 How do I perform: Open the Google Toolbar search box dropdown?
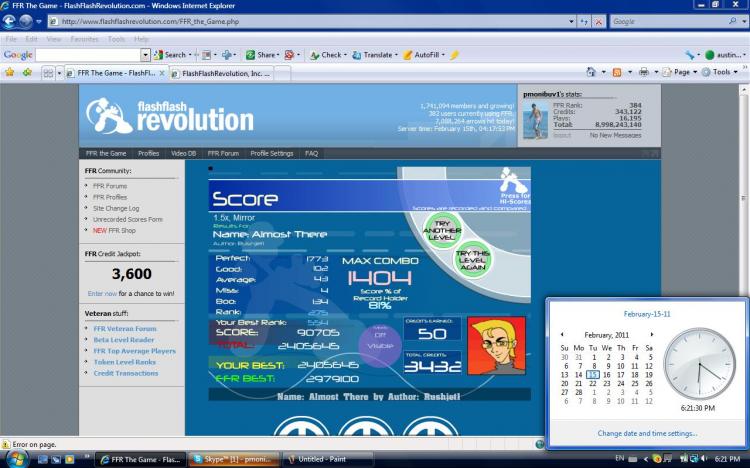click(145, 55)
